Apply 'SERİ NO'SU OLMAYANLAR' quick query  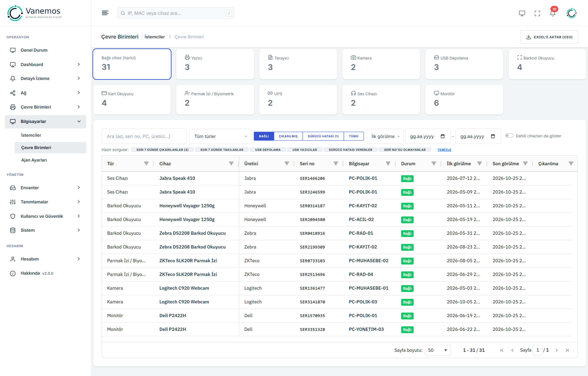point(405,150)
